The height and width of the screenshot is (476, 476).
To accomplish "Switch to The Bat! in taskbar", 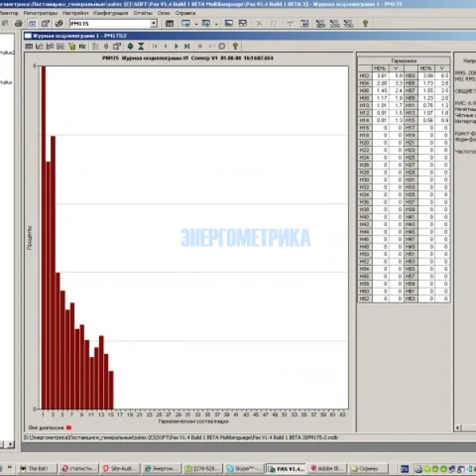I will (37, 469).
